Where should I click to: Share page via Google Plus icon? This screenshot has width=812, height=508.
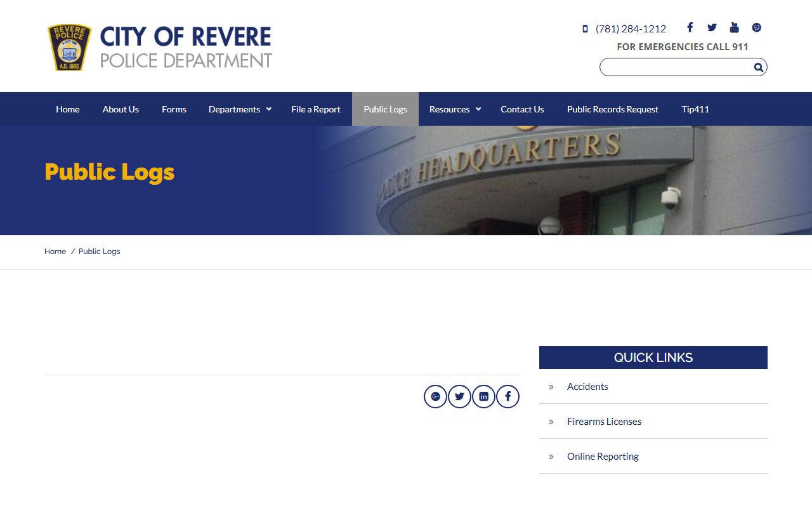pyautogui.click(x=435, y=396)
